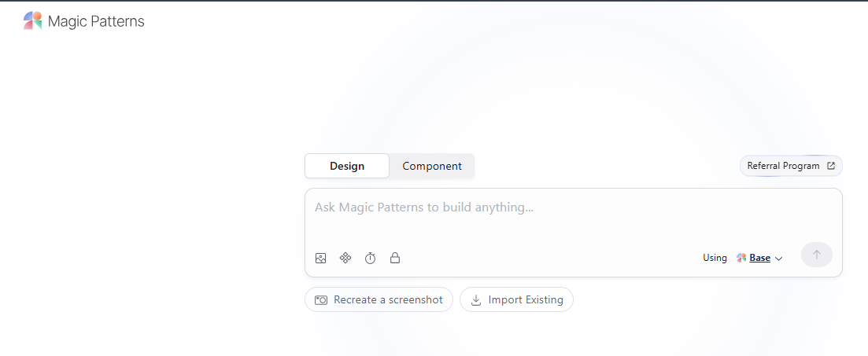Open the Base design system link
Image resolution: width=868 pixels, height=356 pixels.
coord(759,258)
